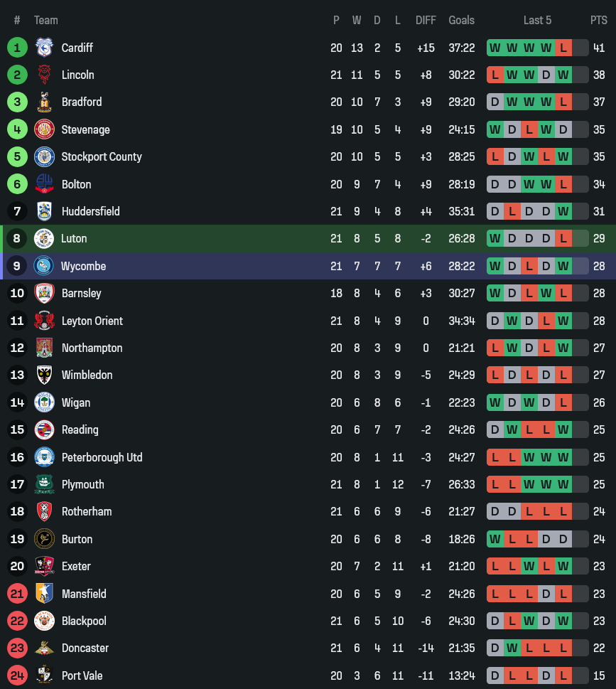Click Cardiff's most recent loss result box
This screenshot has width=616, height=689.
pos(563,48)
